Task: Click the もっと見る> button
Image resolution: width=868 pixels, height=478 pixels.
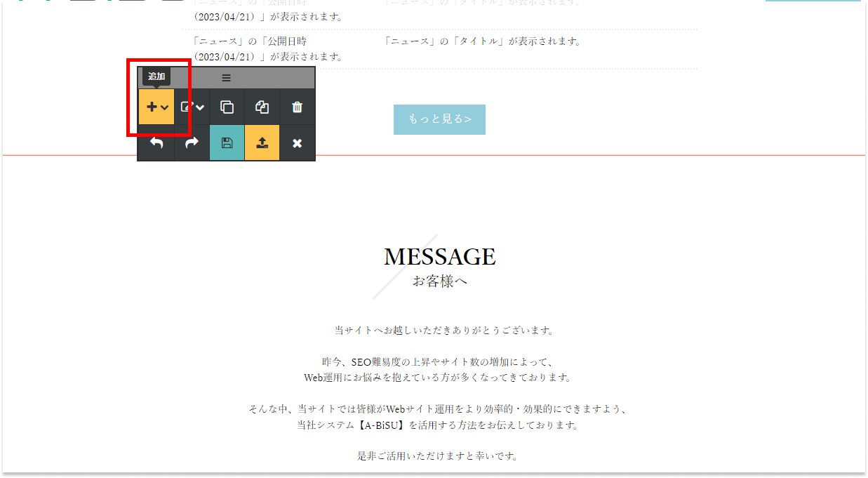Action: click(x=439, y=119)
